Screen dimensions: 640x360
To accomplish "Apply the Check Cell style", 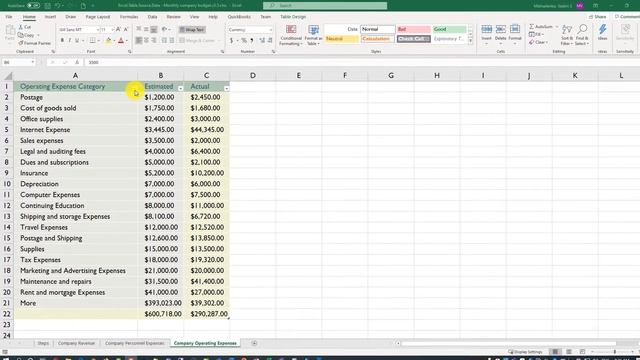I will [413, 39].
